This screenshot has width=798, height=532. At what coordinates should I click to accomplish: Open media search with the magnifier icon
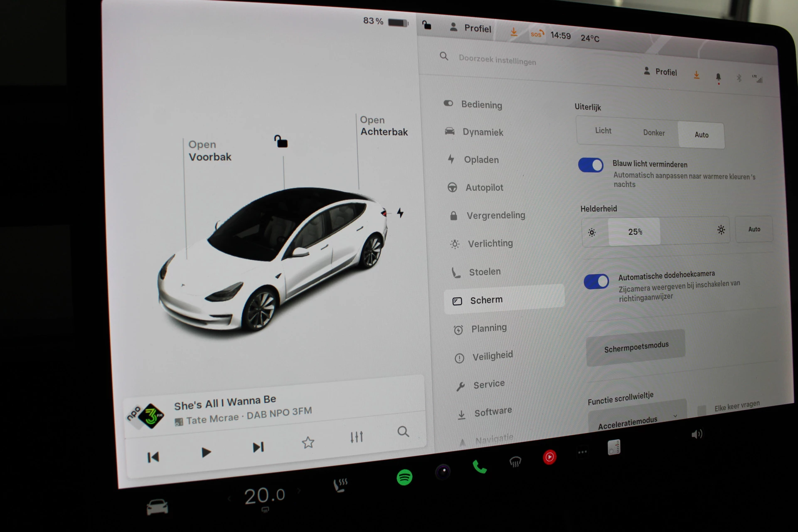(403, 432)
